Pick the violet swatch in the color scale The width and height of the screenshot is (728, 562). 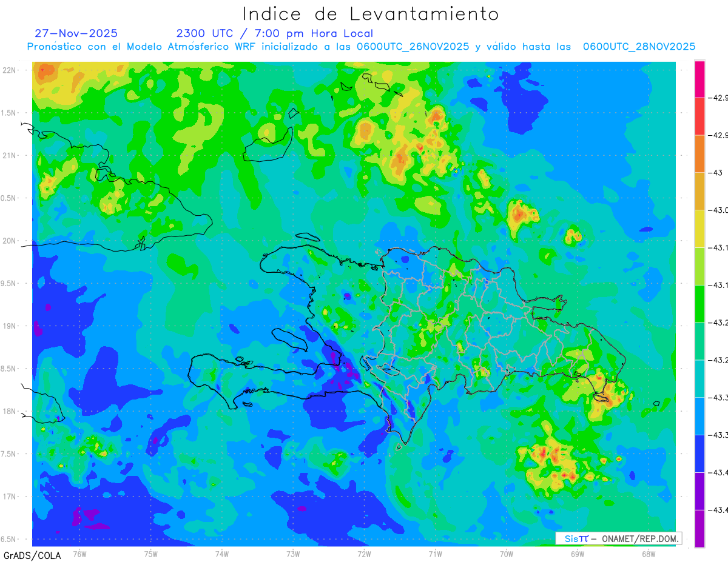click(x=699, y=492)
